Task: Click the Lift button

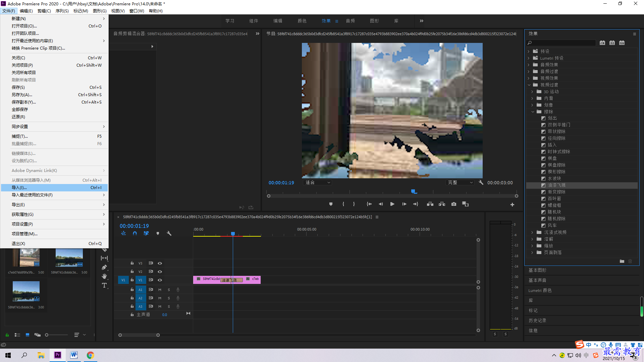Action: [430, 204]
